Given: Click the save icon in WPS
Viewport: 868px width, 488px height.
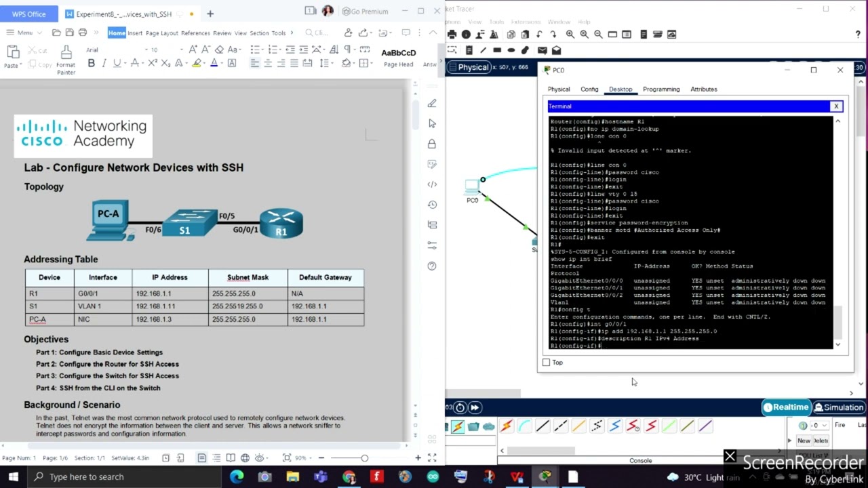Looking at the screenshot, I should tap(69, 33).
